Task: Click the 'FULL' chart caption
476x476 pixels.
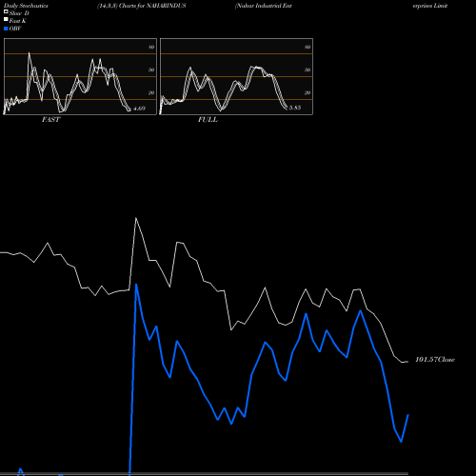Action: [x=208, y=120]
